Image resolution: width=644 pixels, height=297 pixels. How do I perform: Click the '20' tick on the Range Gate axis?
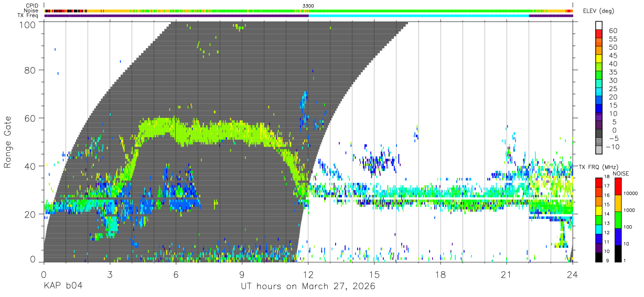coord(30,214)
